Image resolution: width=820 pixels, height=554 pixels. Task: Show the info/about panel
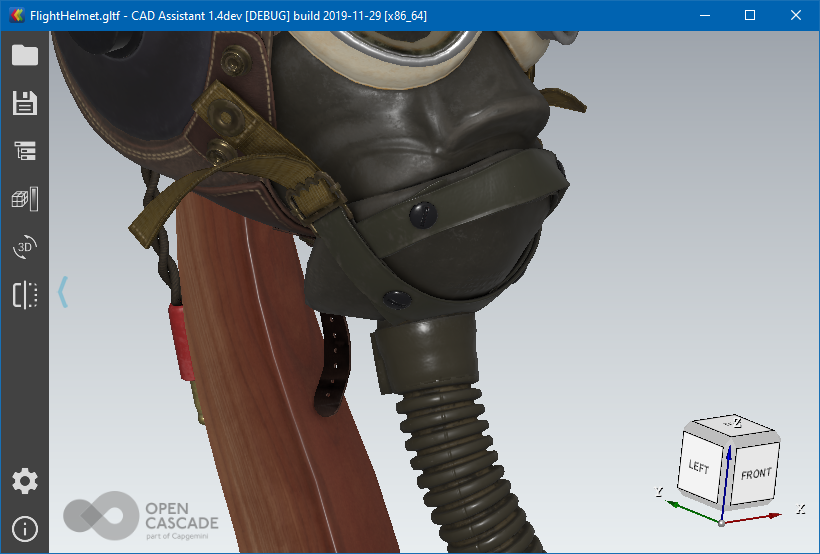(25, 529)
